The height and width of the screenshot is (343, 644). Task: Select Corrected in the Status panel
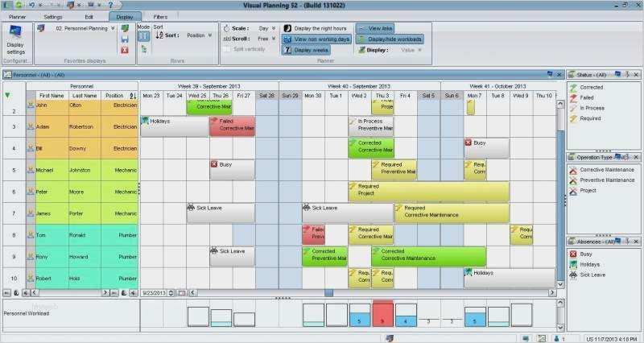tap(587, 87)
